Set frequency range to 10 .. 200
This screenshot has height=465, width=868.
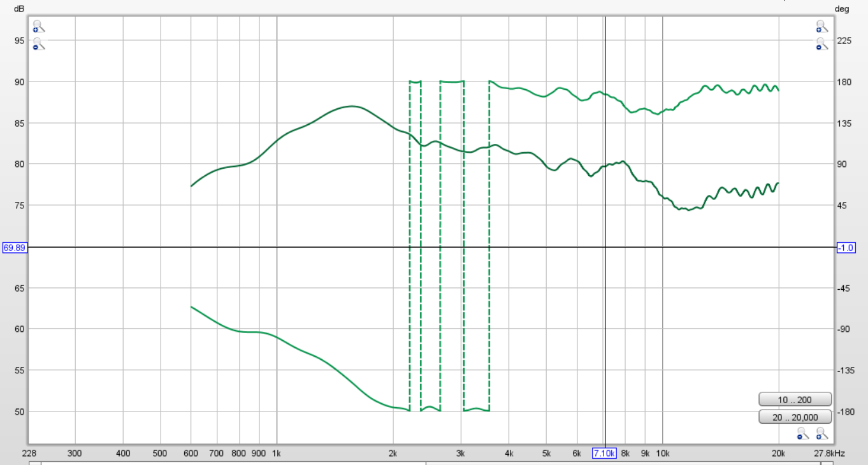[795, 399]
